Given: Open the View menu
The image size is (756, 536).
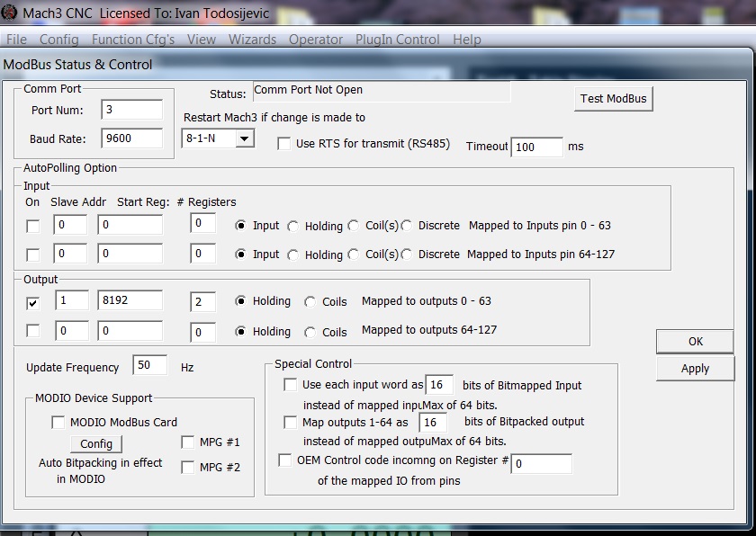Looking at the screenshot, I should pos(201,40).
